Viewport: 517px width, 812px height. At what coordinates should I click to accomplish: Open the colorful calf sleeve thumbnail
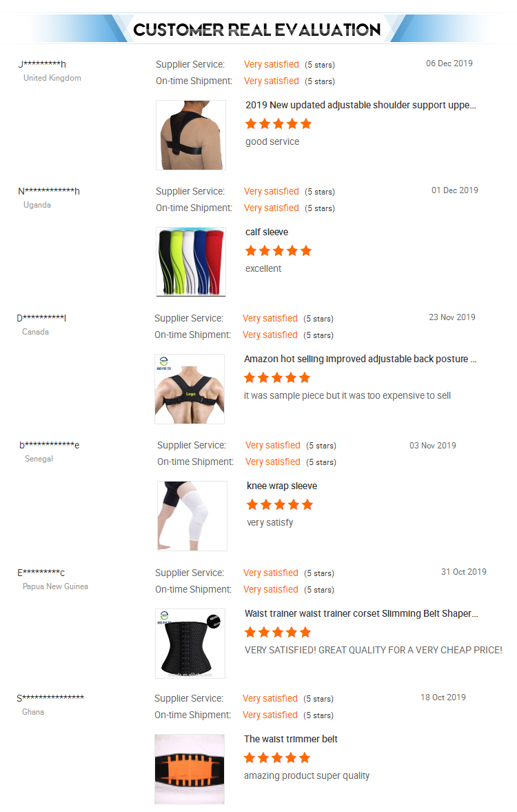[190, 262]
